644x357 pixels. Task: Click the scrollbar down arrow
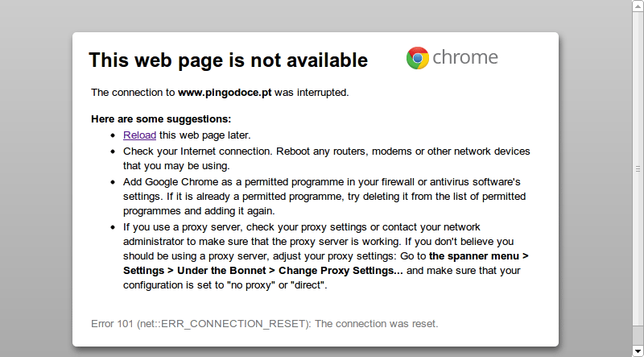(x=638, y=351)
